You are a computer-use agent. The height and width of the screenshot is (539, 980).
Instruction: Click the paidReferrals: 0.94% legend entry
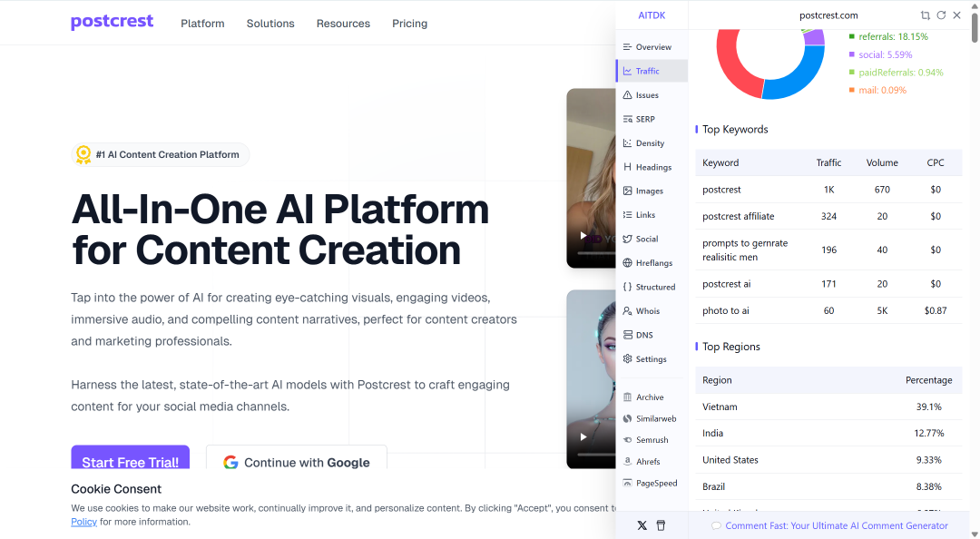(x=896, y=72)
